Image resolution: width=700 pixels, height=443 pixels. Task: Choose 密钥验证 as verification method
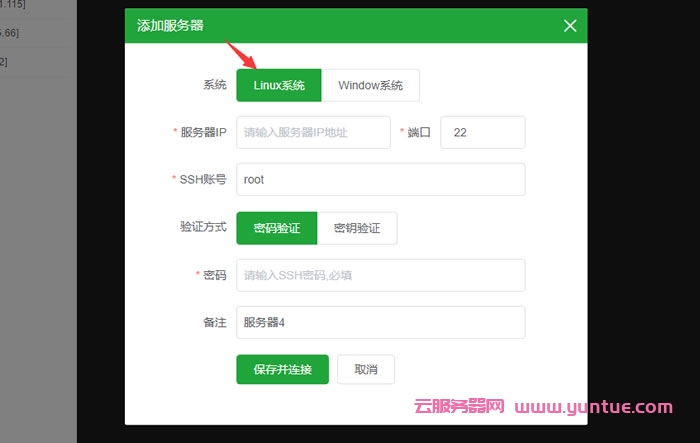357,228
